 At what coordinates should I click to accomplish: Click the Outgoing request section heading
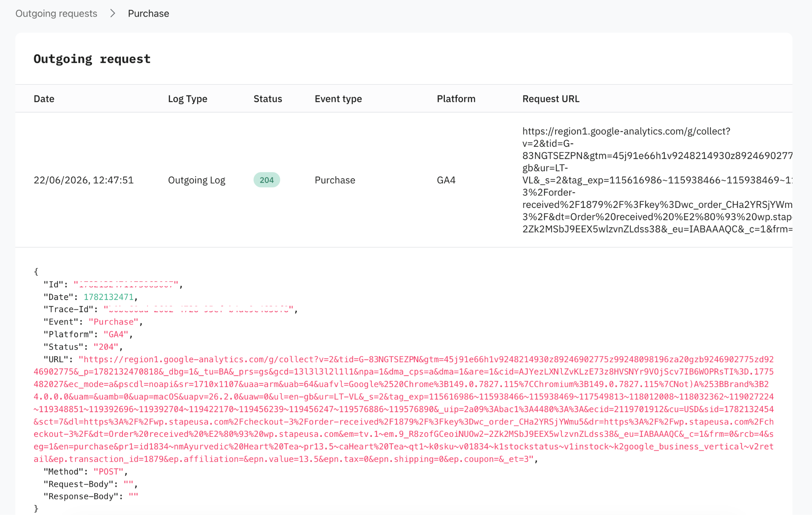(x=92, y=59)
